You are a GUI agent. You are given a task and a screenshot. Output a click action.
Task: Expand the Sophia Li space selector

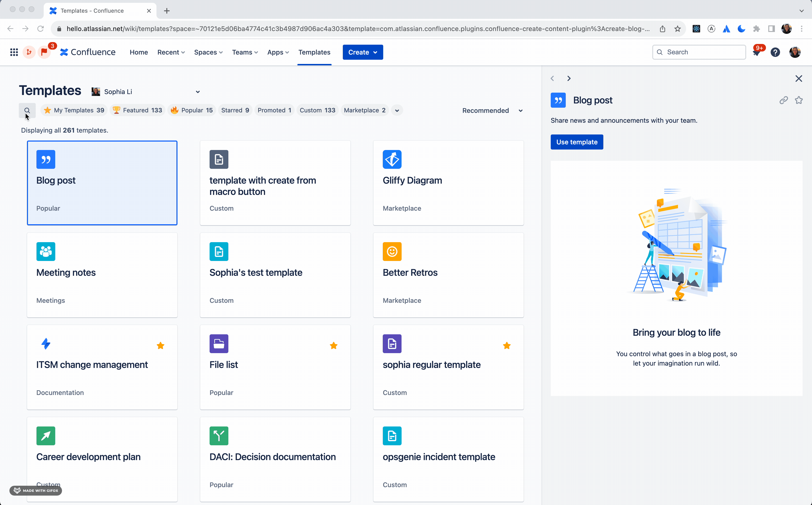(x=198, y=91)
